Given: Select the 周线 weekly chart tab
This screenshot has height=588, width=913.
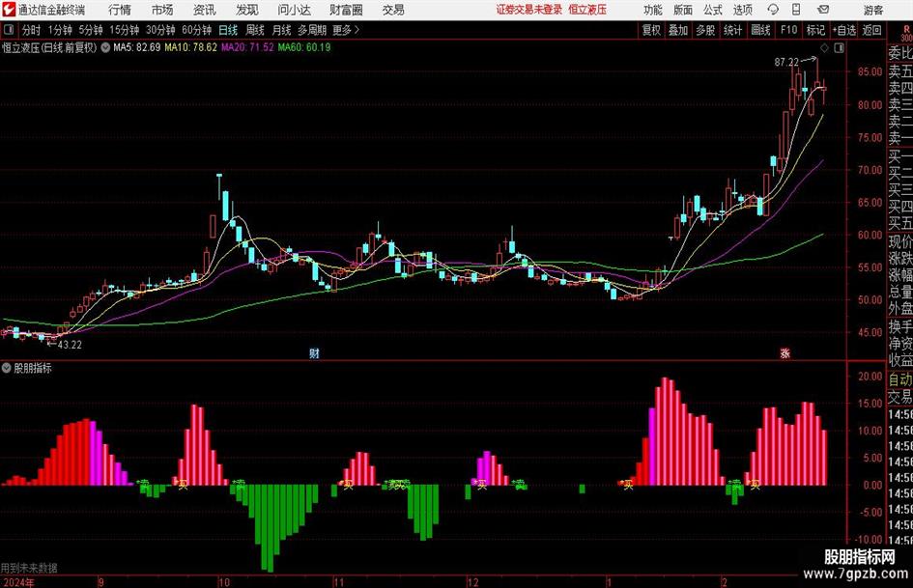Looking at the screenshot, I should pyautogui.click(x=255, y=30).
